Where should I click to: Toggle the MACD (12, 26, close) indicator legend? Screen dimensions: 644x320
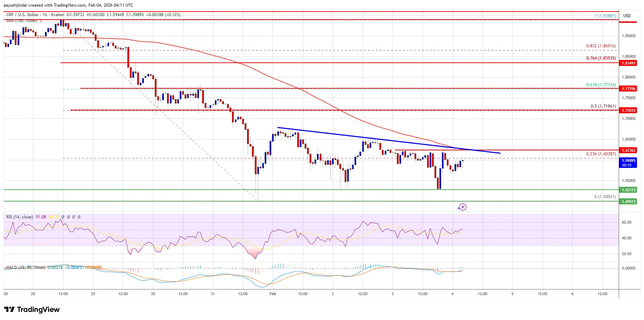[25, 267]
